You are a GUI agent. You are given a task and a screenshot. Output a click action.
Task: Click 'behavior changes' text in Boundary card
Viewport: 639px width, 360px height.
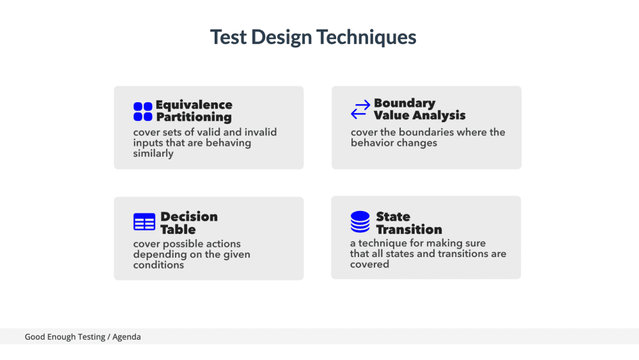[394, 143]
